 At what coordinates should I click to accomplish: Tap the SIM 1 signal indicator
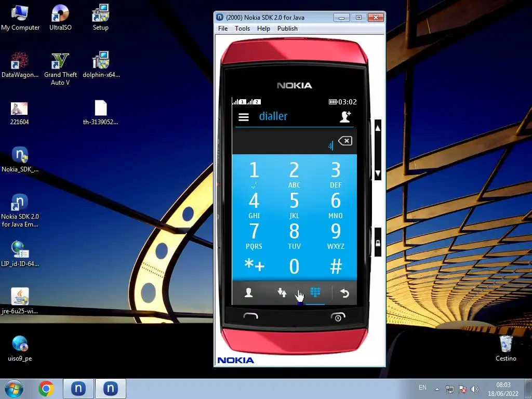[239, 101]
